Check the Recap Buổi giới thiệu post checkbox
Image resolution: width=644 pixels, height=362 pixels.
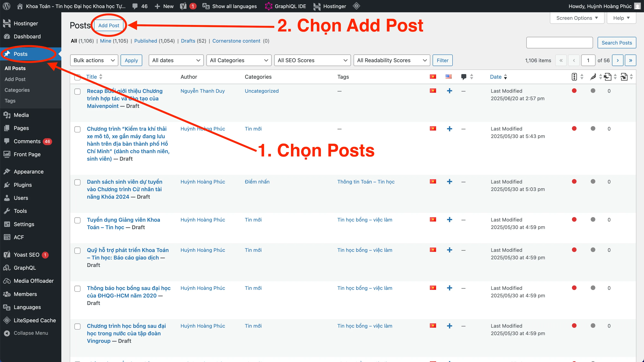coord(77,91)
